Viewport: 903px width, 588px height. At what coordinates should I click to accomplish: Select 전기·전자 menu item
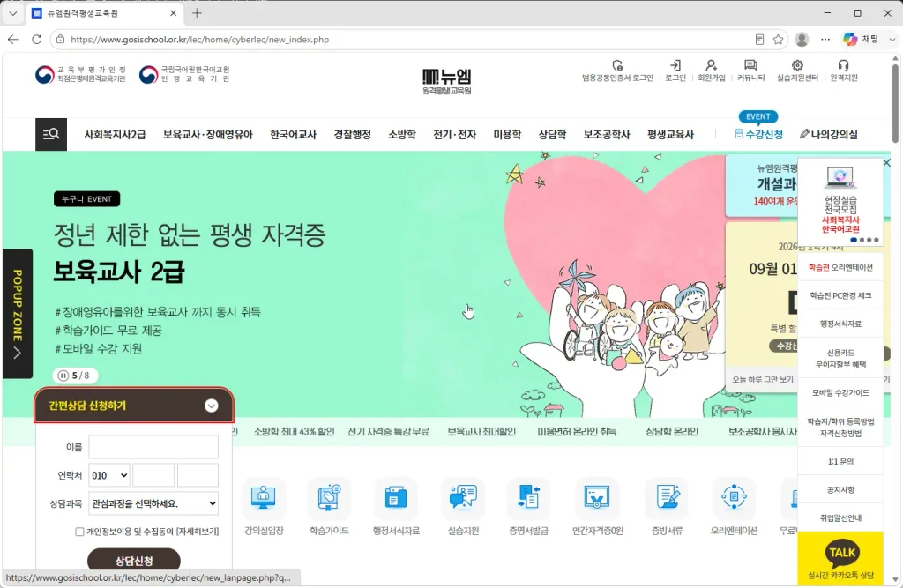tap(454, 135)
